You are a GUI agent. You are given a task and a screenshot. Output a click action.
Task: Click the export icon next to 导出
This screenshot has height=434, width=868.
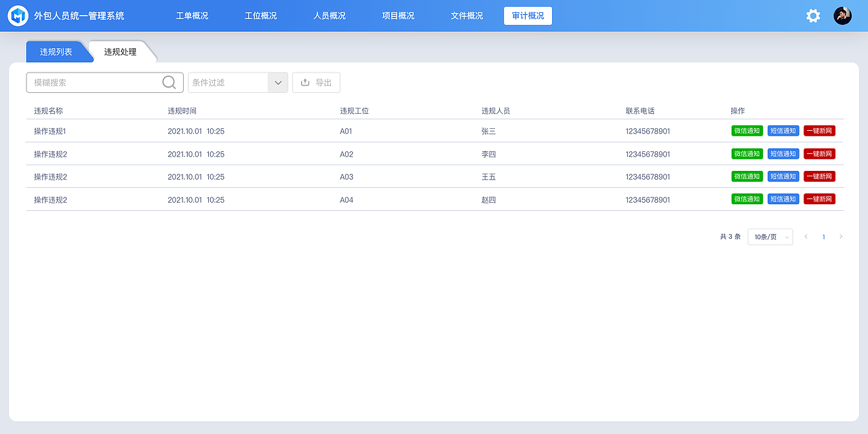304,82
